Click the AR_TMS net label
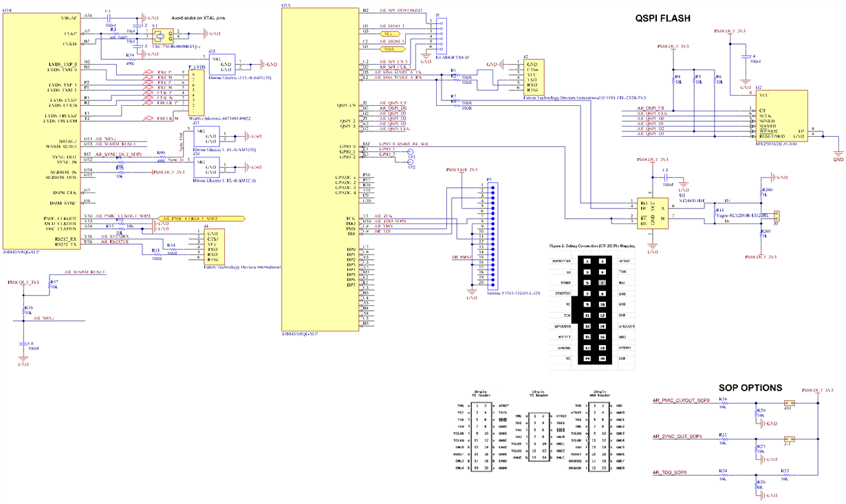The width and height of the screenshot is (846, 504). pyautogui.click(x=384, y=226)
